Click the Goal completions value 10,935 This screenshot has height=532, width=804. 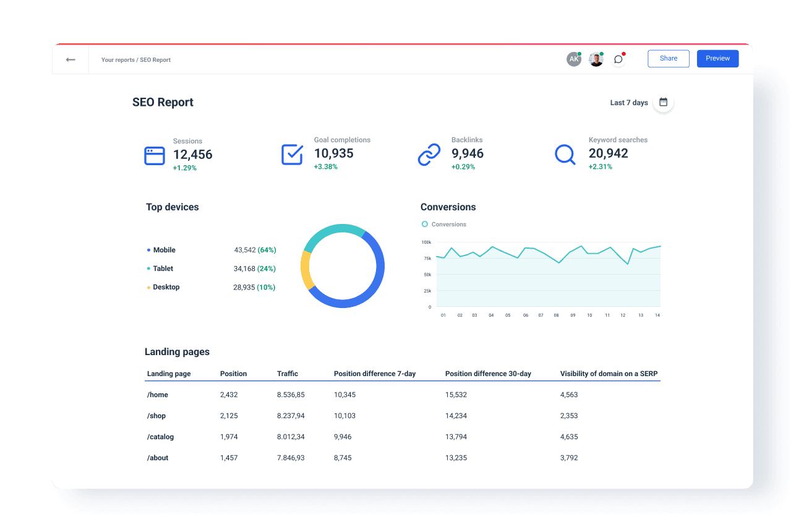point(333,153)
